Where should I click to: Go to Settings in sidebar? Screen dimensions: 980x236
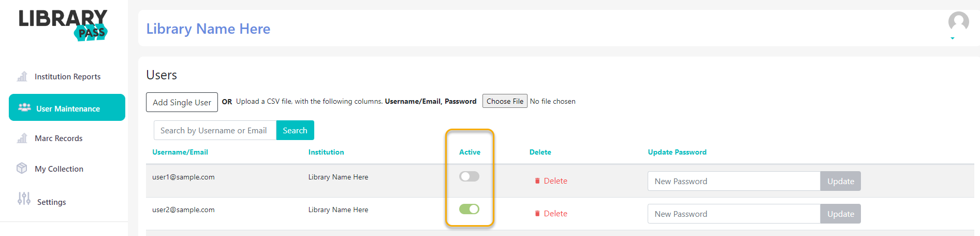click(x=51, y=202)
